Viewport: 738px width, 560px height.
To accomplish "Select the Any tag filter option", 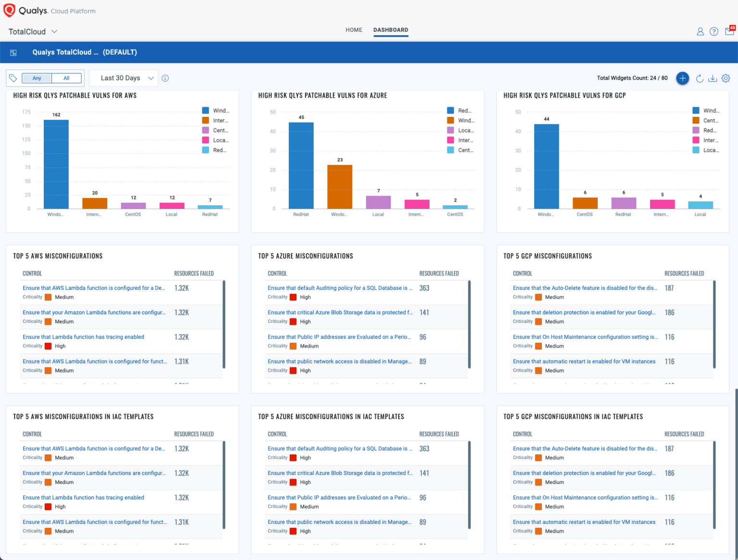I will [37, 78].
